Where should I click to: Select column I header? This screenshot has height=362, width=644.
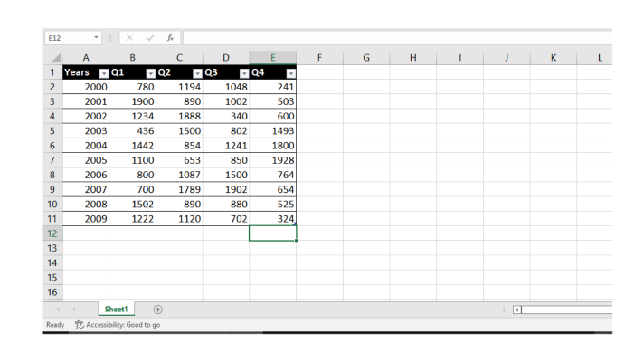tap(460, 58)
